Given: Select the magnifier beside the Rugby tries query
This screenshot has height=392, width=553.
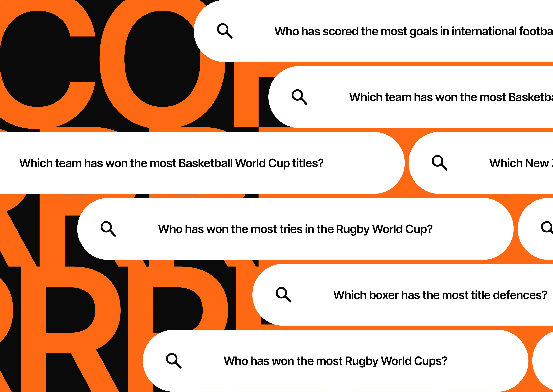Looking at the screenshot, I should pos(108,229).
